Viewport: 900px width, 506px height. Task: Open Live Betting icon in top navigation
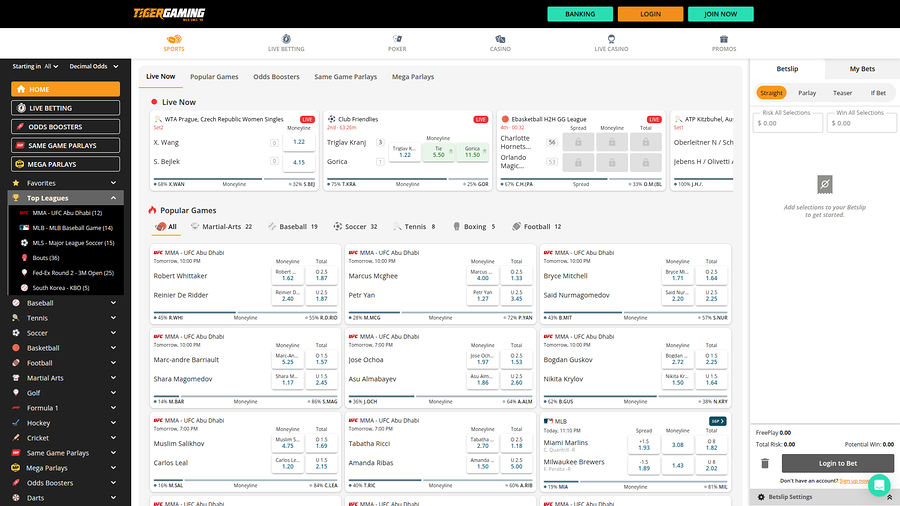pos(286,39)
